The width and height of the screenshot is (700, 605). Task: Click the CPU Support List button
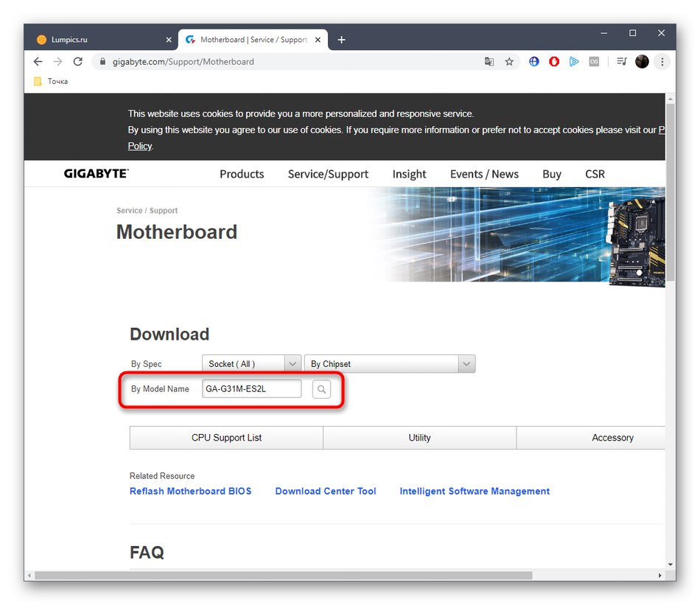click(226, 438)
